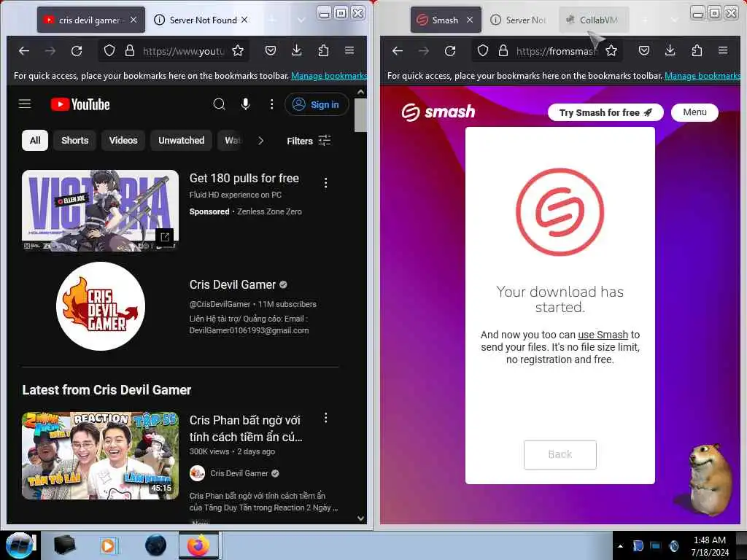Open Firefox from the taskbar

point(198,545)
